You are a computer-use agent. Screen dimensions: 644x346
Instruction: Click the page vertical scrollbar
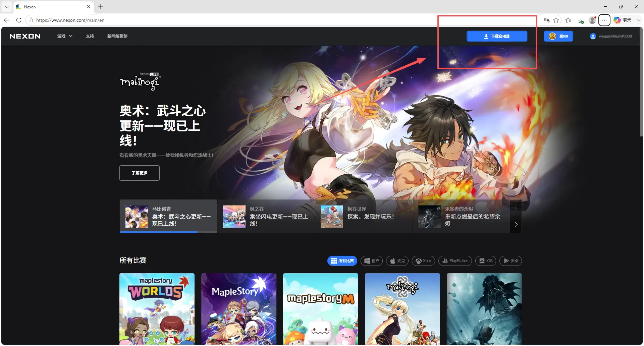click(641, 82)
